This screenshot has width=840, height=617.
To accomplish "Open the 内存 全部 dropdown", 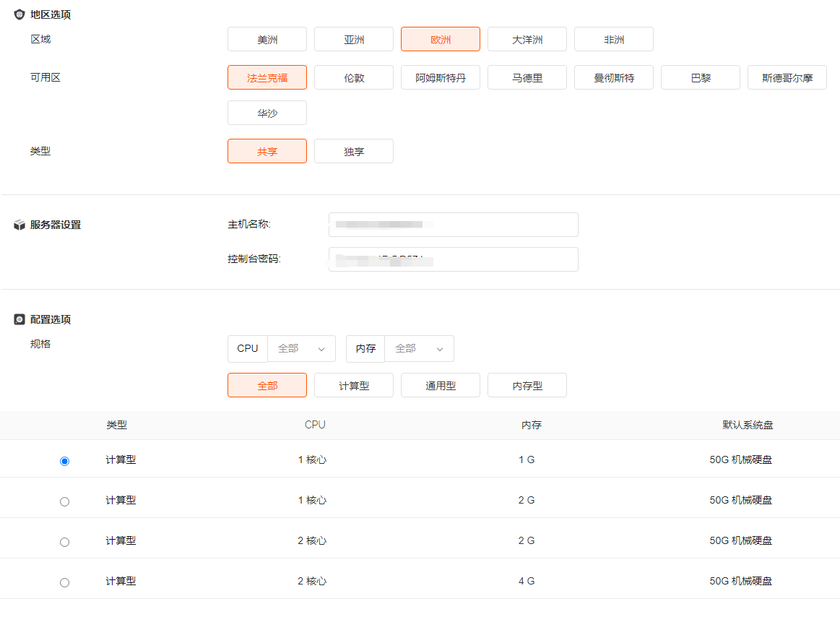I will [419, 348].
